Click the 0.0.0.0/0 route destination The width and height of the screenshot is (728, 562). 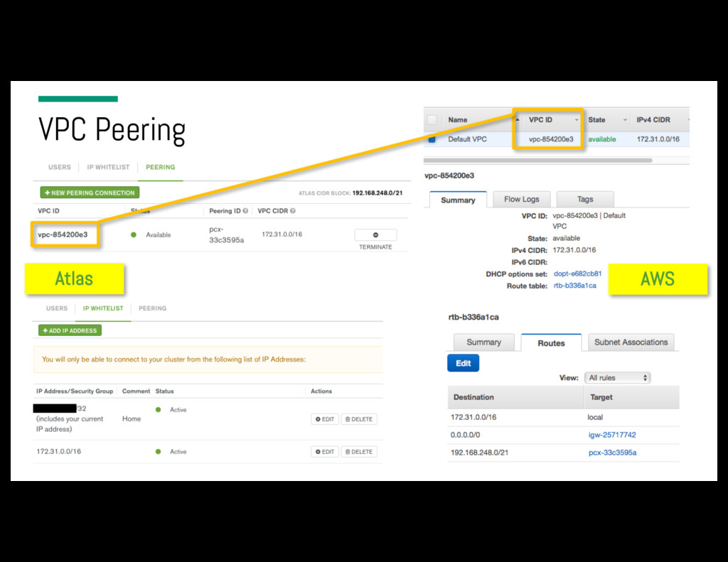point(465,435)
